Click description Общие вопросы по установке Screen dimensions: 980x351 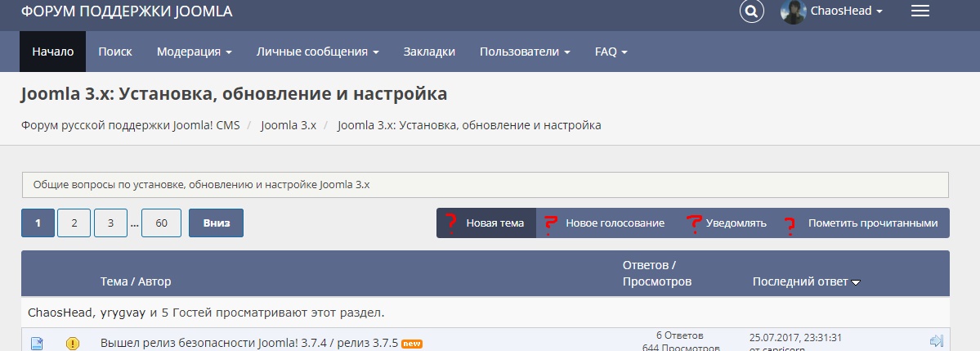(x=201, y=185)
